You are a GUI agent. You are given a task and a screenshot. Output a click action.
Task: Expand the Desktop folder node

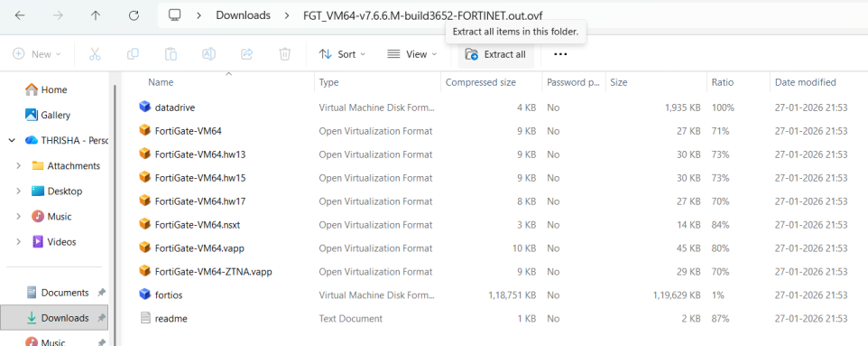(19, 191)
